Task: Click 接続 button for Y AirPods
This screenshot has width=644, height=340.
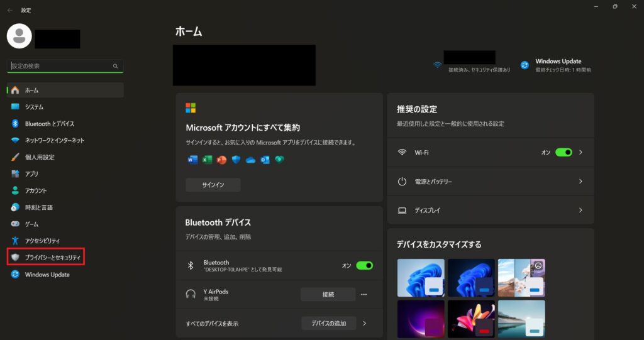Action: [328, 294]
